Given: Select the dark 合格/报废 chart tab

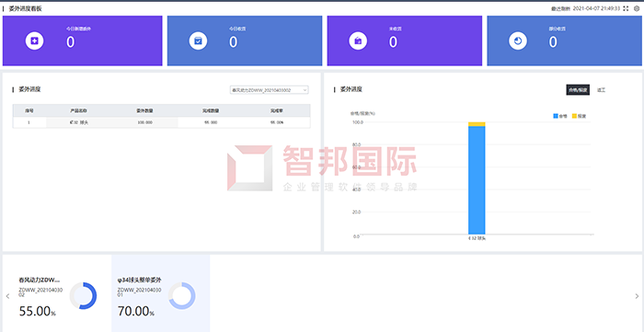Looking at the screenshot, I should coord(578,89).
